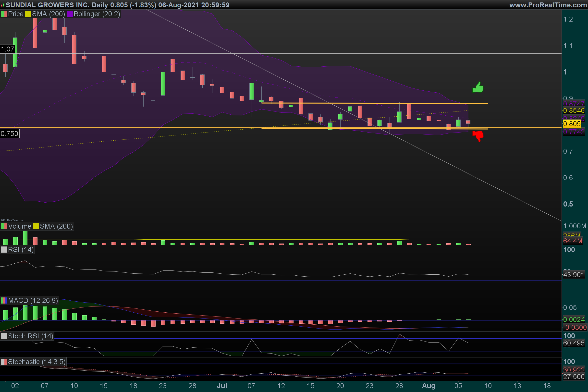The width and height of the screenshot is (588, 392).
Task: Click the purple Bollinger (20 2) swatch
Action: click(70, 14)
